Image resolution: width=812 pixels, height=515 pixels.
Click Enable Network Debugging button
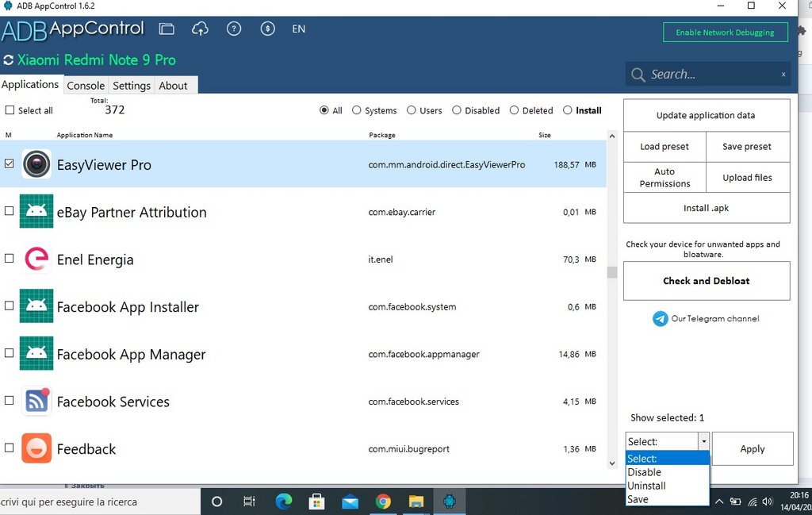pos(725,32)
